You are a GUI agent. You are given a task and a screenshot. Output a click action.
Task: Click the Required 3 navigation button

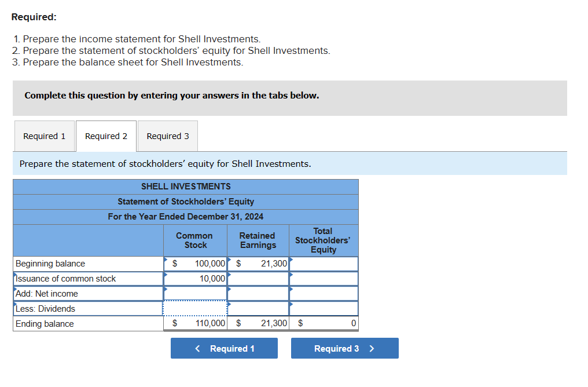[x=344, y=348]
